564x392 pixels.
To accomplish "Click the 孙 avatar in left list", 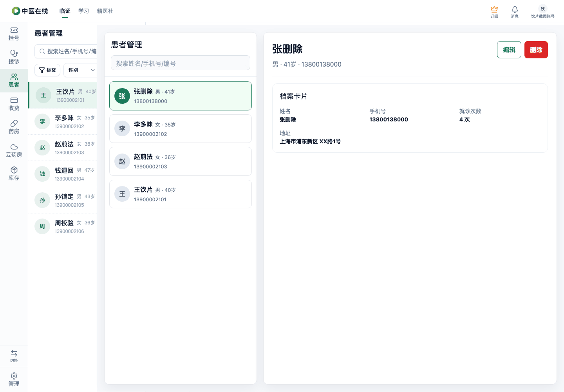I will coord(42,200).
